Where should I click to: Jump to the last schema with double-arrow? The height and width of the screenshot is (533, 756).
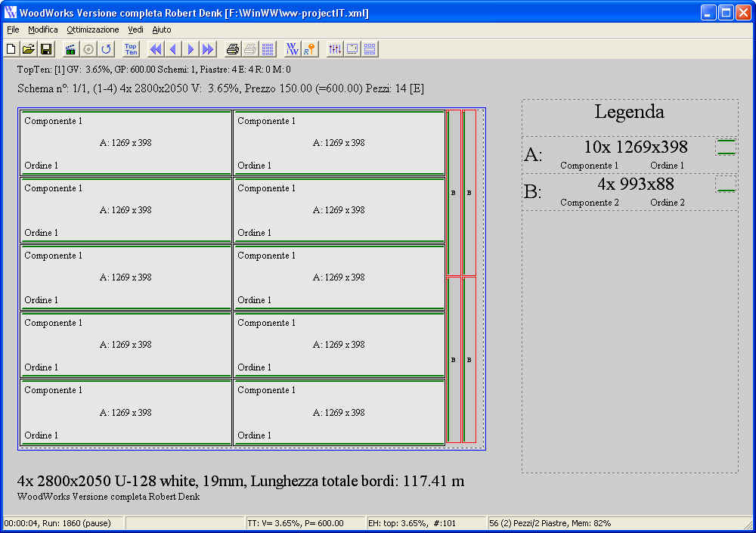tap(206, 48)
